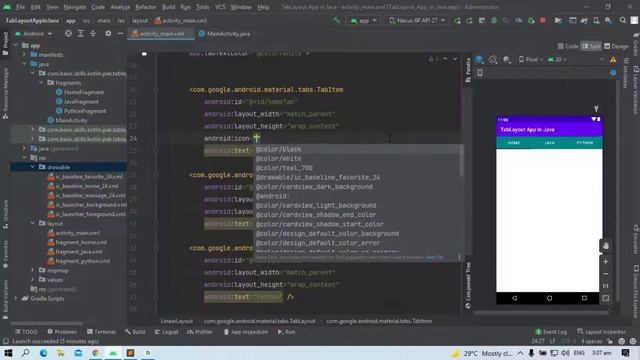Click the warning triangle in design preview
The image size is (640, 360).
[x=613, y=60]
